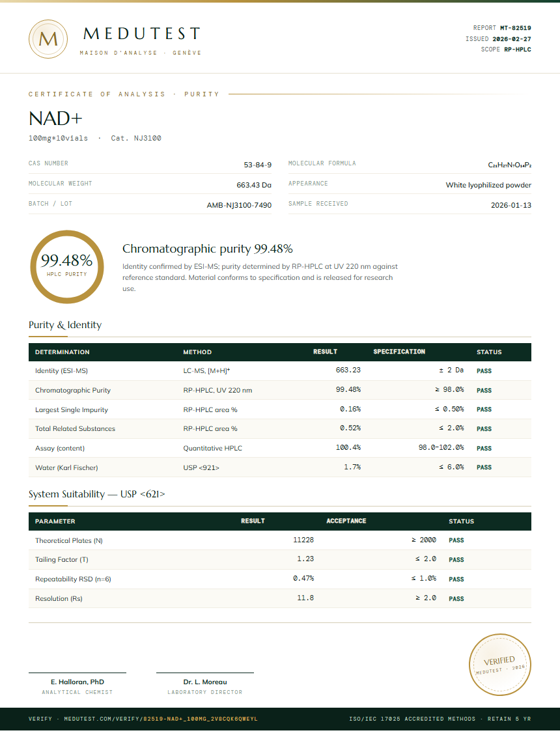Click the PARAMETER column header
The width and height of the screenshot is (560, 750).
[x=55, y=521]
